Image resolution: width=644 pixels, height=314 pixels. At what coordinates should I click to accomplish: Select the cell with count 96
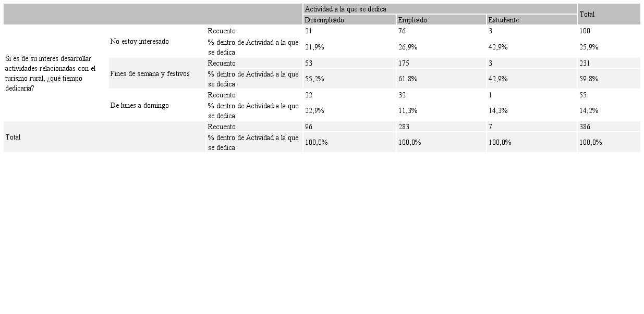[x=309, y=127]
